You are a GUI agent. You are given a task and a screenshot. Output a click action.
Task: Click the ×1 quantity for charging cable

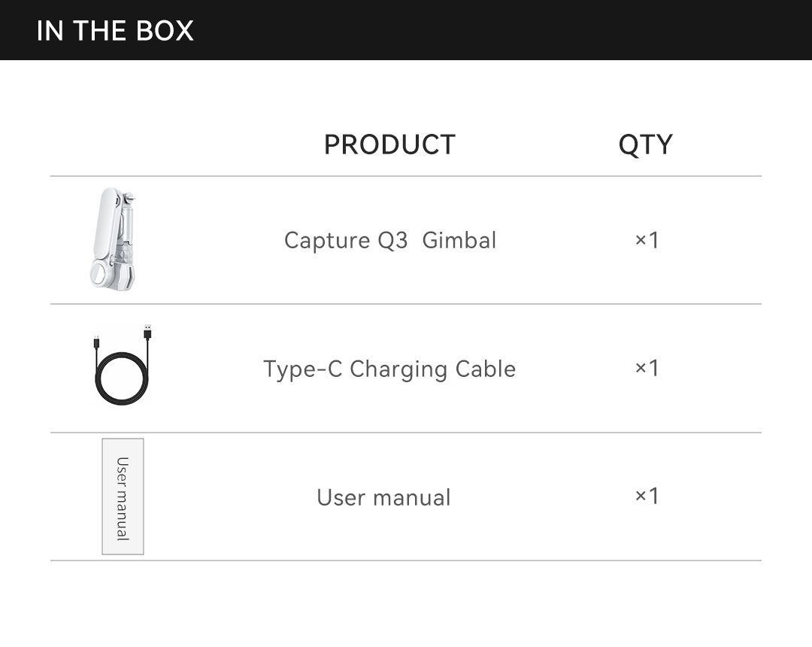647,368
